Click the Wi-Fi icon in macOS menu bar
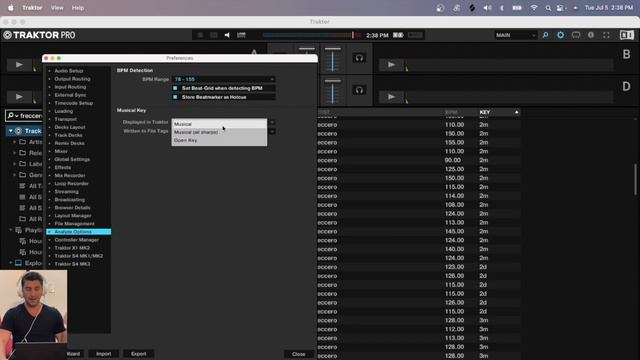640x360 pixels. tap(534, 8)
